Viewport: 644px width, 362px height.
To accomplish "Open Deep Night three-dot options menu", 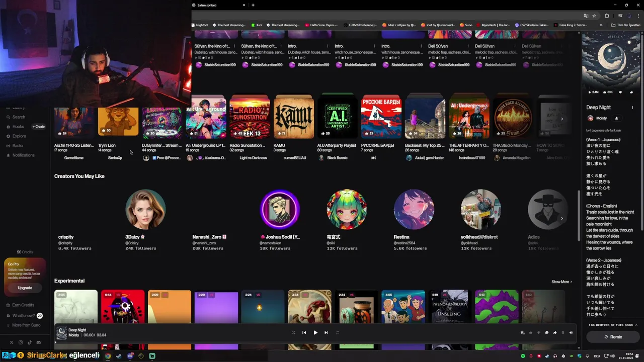I will [x=632, y=107].
